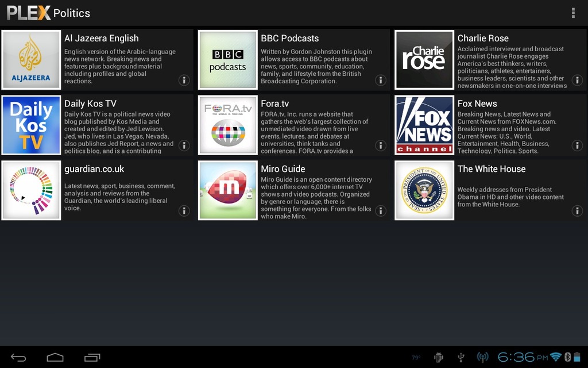
Task: Choose the Daily Kos TV title
Action: [90, 103]
